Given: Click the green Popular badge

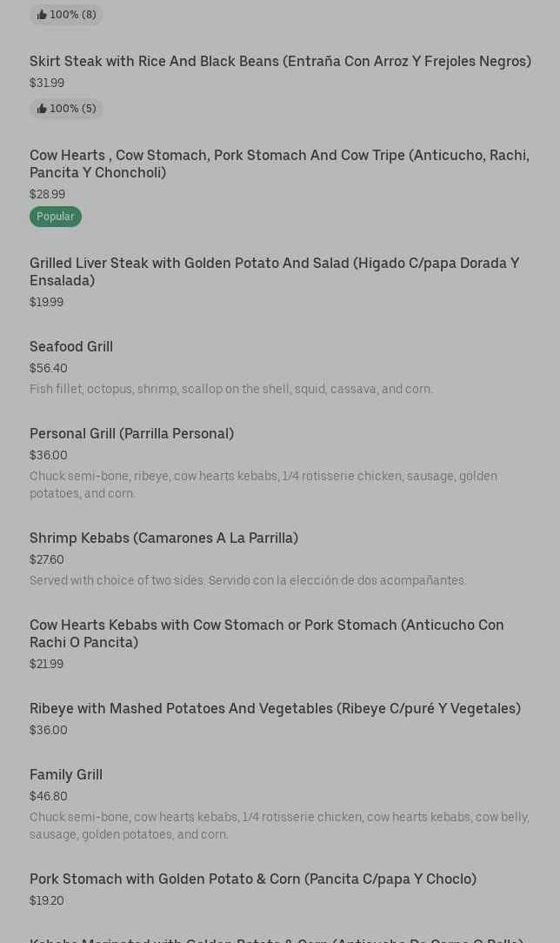Looking at the screenshot, I should point(56,217).
